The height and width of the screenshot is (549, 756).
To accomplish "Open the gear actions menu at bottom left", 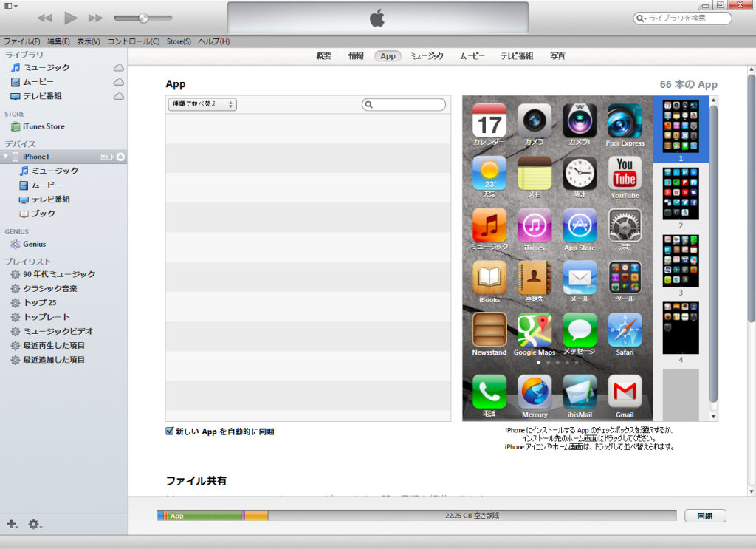I will [35, 524].
